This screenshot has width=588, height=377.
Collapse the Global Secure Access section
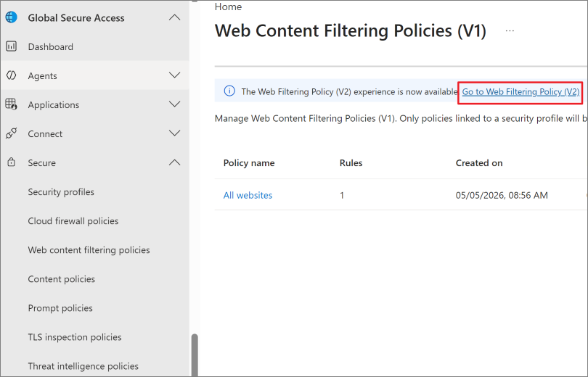[174, 17]
